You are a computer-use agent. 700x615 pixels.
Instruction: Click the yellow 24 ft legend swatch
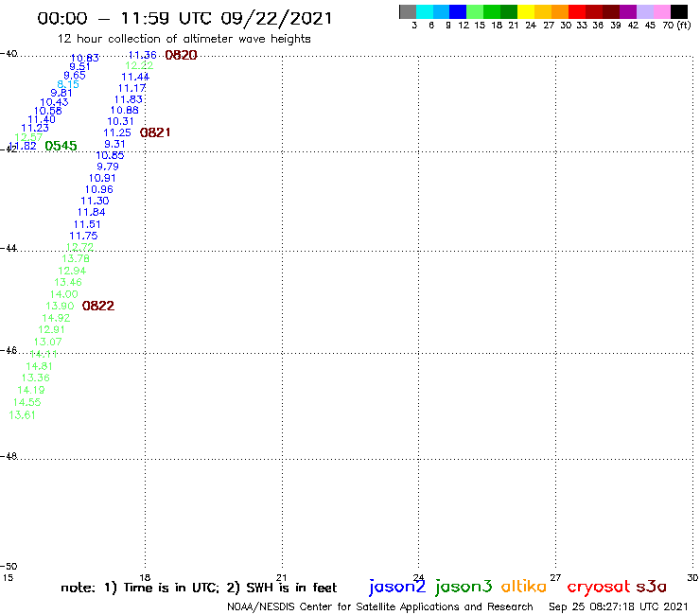pos(526,11)
